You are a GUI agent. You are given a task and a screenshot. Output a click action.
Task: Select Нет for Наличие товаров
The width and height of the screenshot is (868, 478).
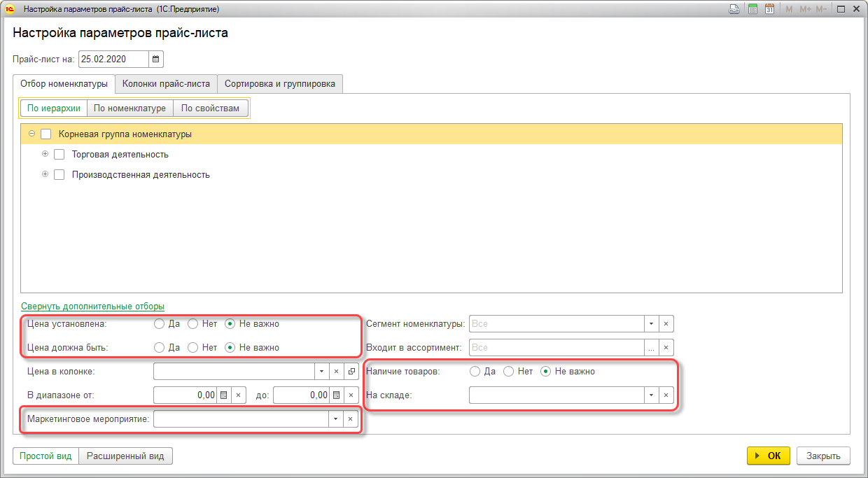pos(509,372)
